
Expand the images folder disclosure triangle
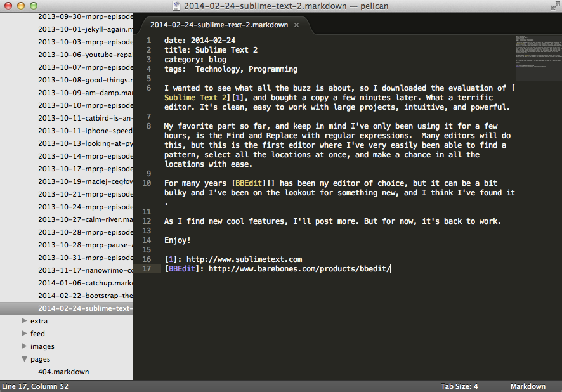click(24, 346)
